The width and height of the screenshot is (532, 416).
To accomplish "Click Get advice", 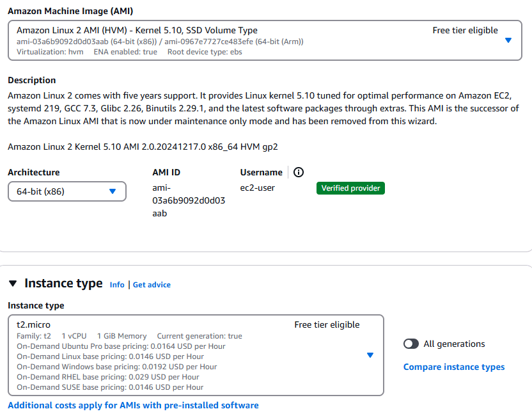I will (x=152, y=285).
